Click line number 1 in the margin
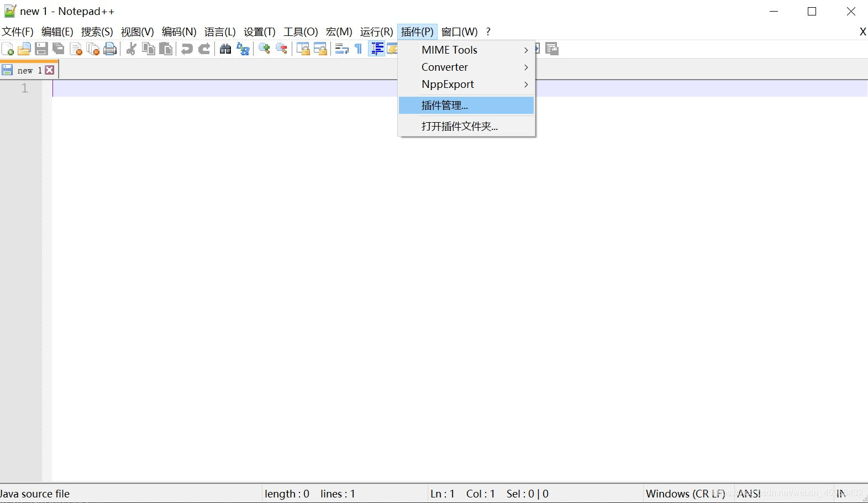Screen dimensions: 868x503 click(x=24, y=88)
